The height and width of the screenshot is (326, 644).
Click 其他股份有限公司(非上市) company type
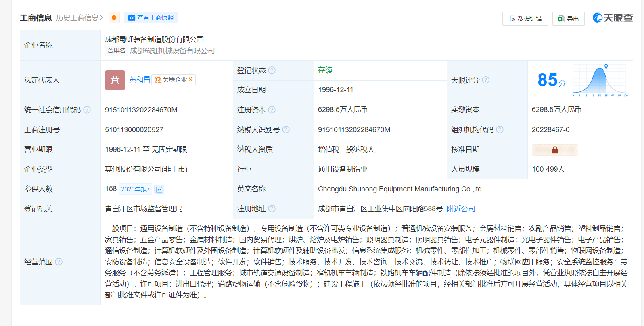pyautogui.click(x=146, y=169)
